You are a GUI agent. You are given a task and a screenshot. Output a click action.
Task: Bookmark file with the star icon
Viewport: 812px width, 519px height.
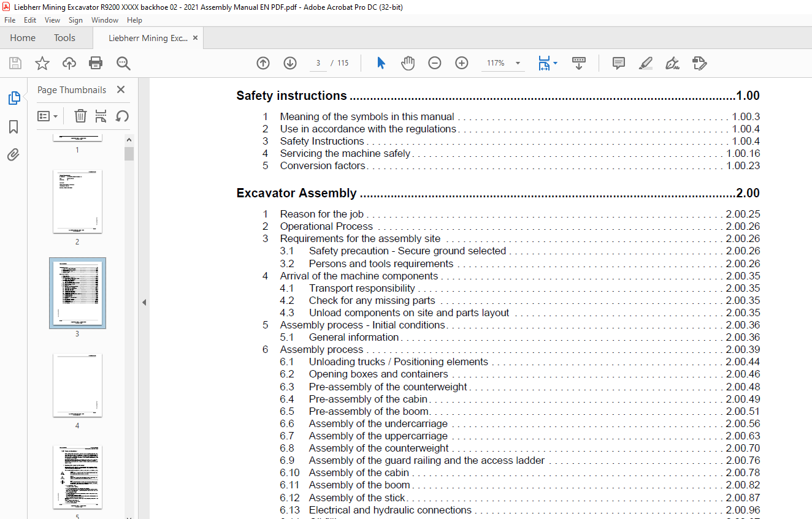(42, 63)
